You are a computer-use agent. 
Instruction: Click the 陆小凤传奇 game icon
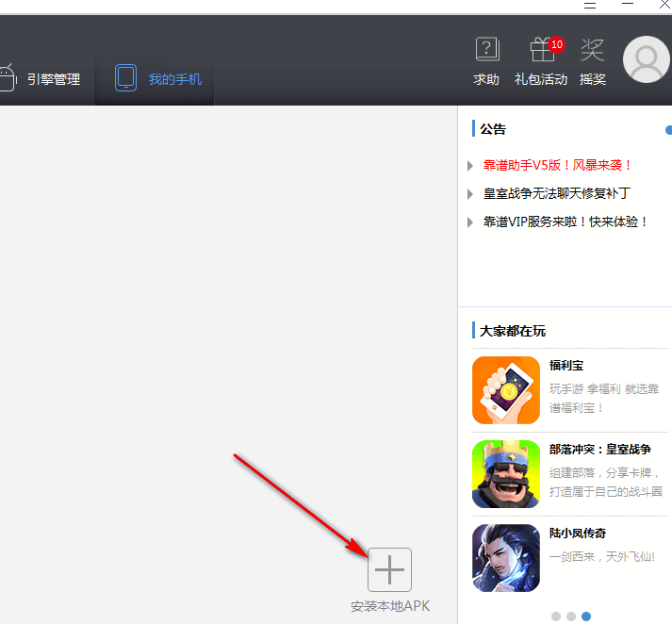pos(506,558)
